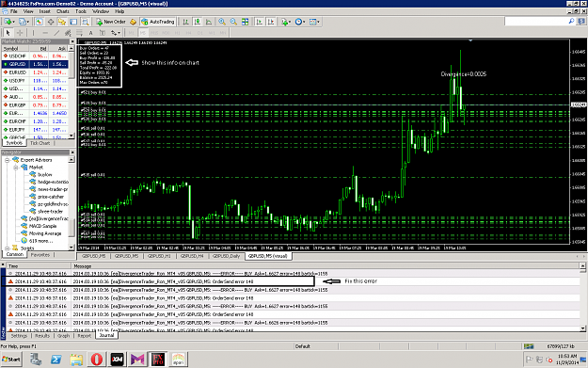
Task: Collapse the Expert Advisors tree node
Action: click(x=8, y=160)
